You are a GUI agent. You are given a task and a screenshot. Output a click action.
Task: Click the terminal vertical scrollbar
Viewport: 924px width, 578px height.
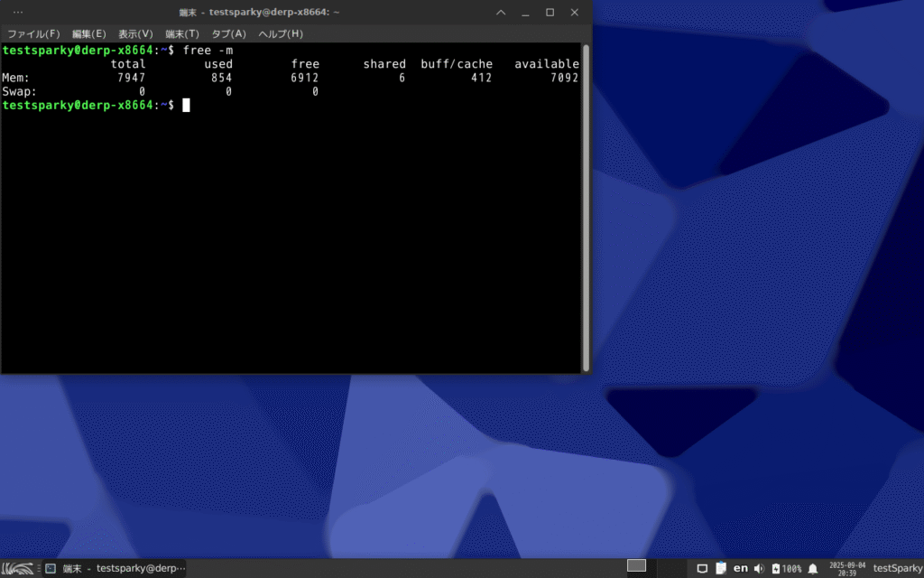pos(586,206)
